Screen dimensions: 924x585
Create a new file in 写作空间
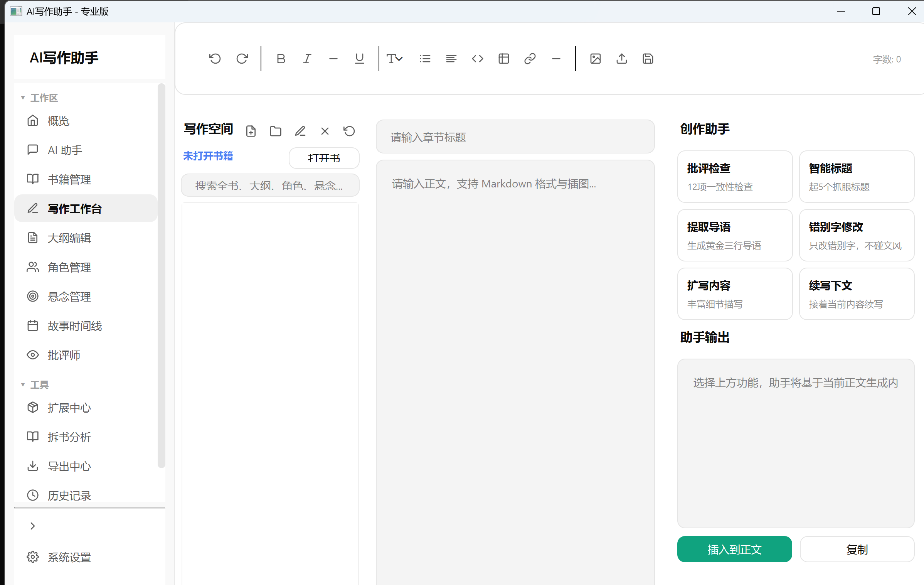[251, 131]
